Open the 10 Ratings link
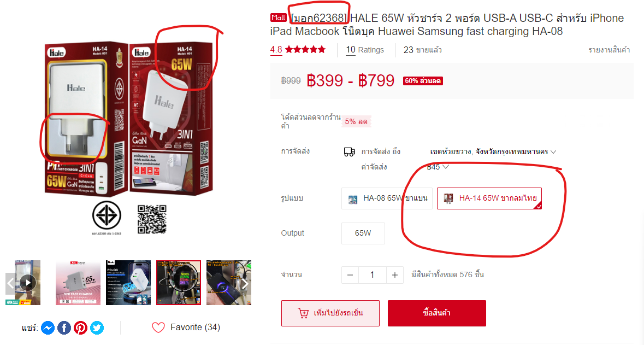Screen dimensions: 644x345 [x=365, y=50]
